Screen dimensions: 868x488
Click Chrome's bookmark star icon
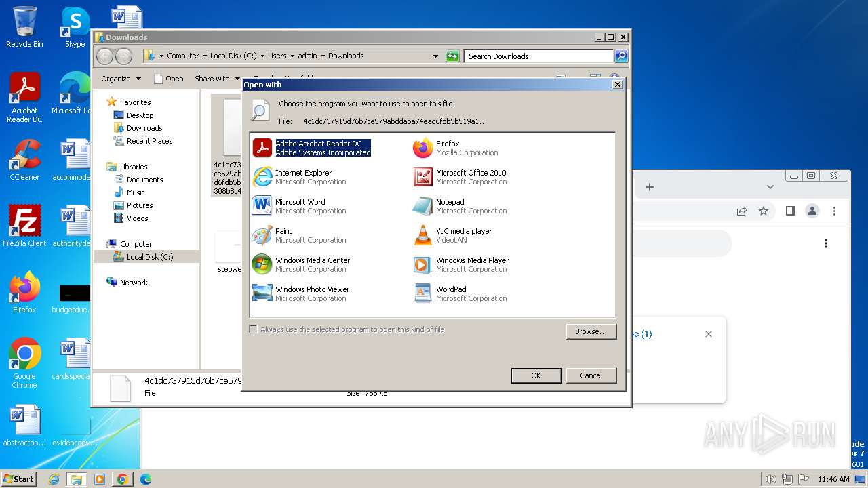(764, 211)
